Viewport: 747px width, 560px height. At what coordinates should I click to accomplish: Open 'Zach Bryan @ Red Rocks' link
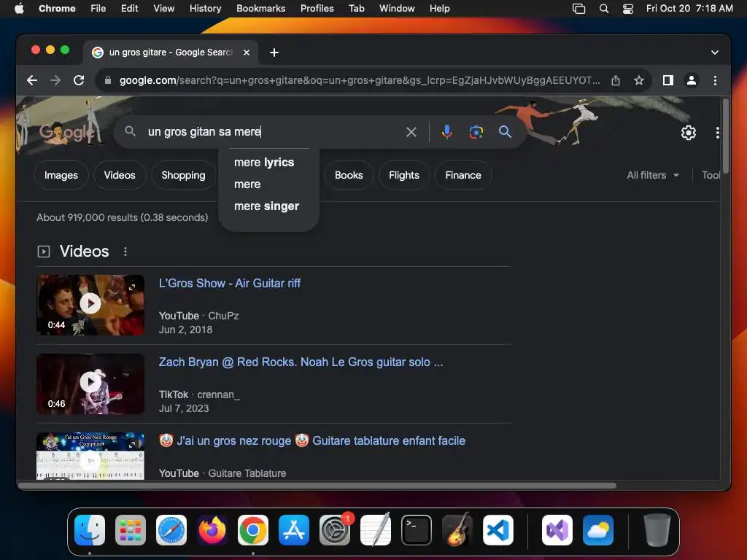[301, 362]
